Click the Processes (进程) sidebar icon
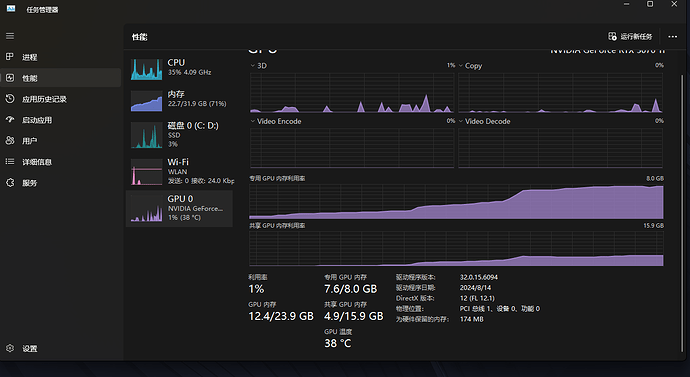690x377 pixels. pyautogui.click(x=10, y=57)
